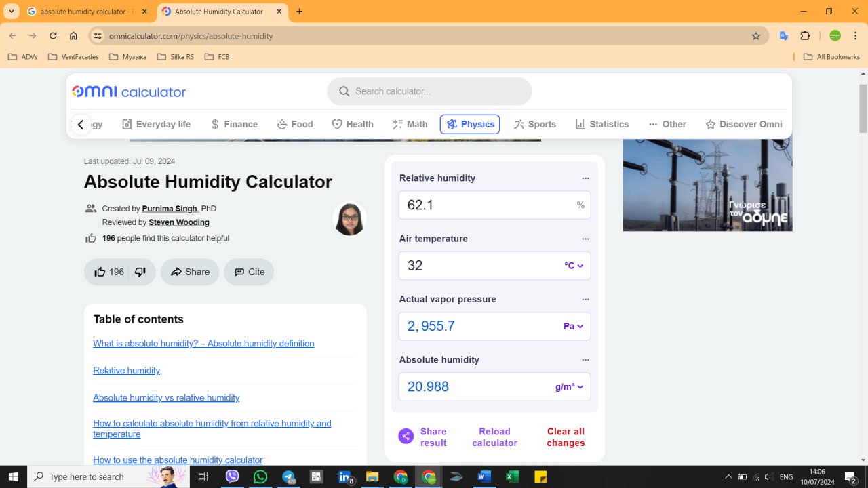The height and width of the screenshot is (488, 868).
Task: Open Microsoft Word from the taskbar
Action: (484, 476)
